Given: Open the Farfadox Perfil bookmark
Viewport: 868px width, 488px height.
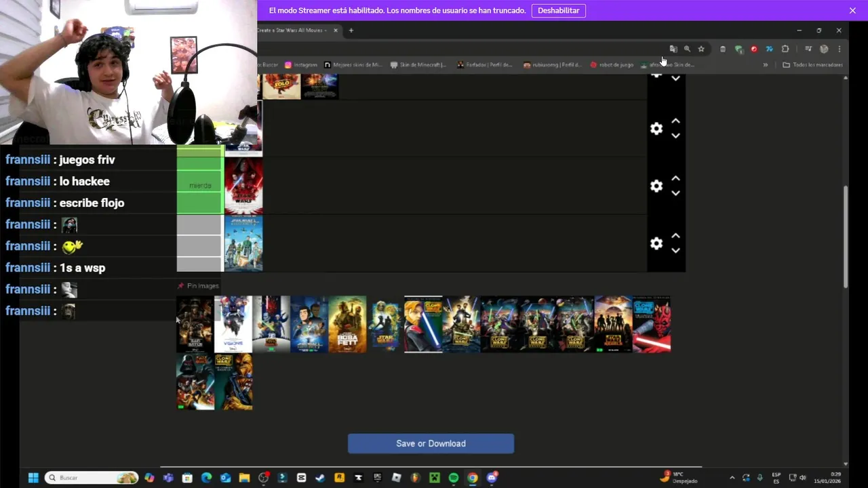Looking at the screenshot, I should (x=485, y=65).
